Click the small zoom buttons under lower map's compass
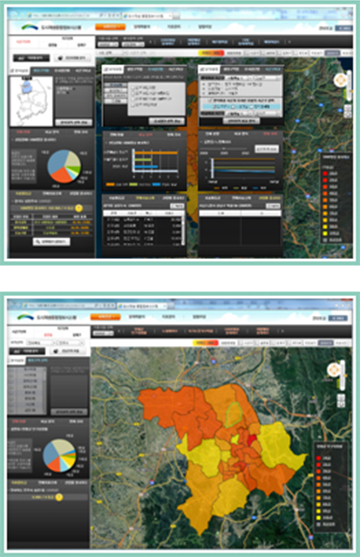 click(x=341, y=401)
